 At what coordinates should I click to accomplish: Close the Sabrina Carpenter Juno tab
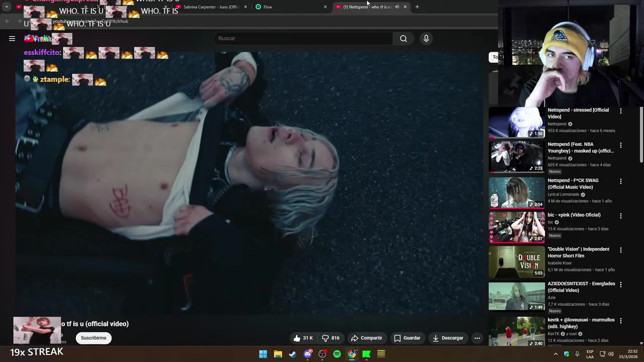tap(246, 7)
